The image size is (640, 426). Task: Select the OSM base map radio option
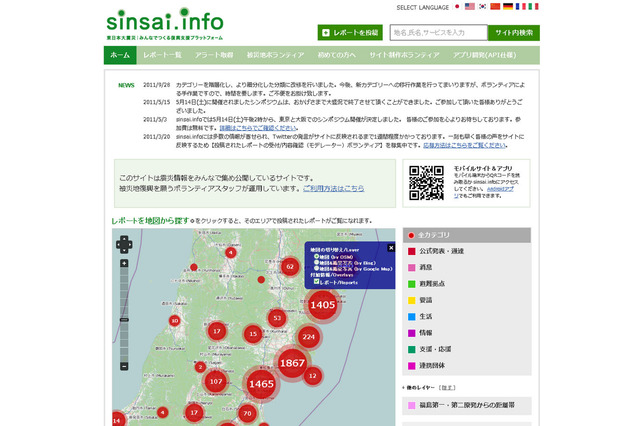316,257
